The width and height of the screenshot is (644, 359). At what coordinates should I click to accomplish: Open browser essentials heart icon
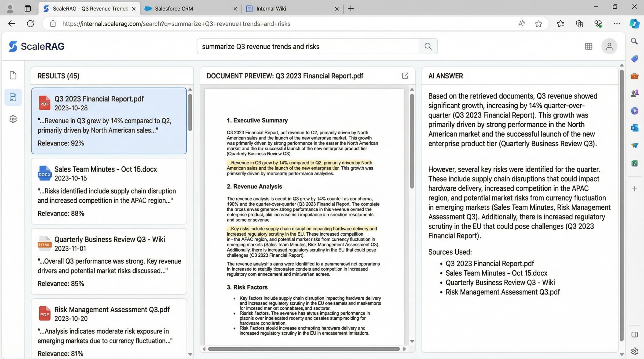click(x=598, y=24)
